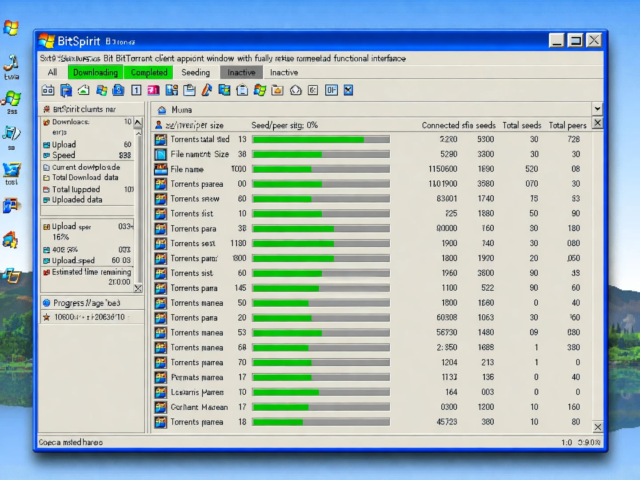Click the red icon beside 'Estimated lime remaining'
The height and width of the screenshot is (480, 640).
coord(47,272)
